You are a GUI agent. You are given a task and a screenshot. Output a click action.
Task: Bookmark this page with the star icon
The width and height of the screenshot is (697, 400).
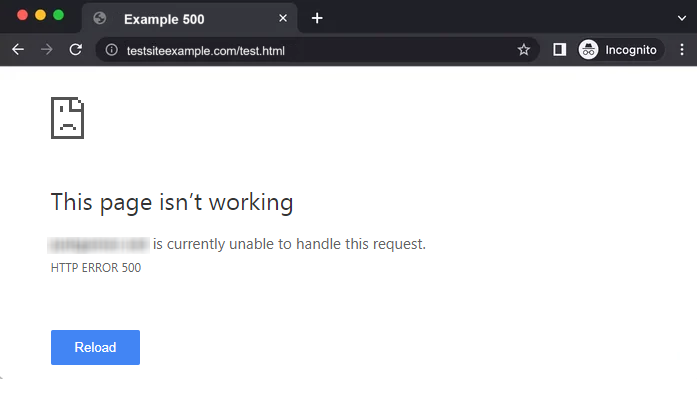point(524,50)
